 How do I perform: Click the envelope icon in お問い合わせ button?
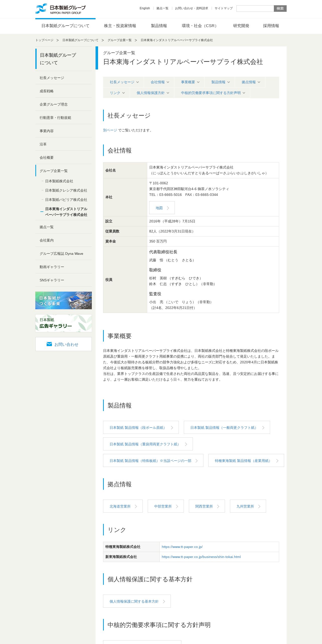click(x=49, y=344)
